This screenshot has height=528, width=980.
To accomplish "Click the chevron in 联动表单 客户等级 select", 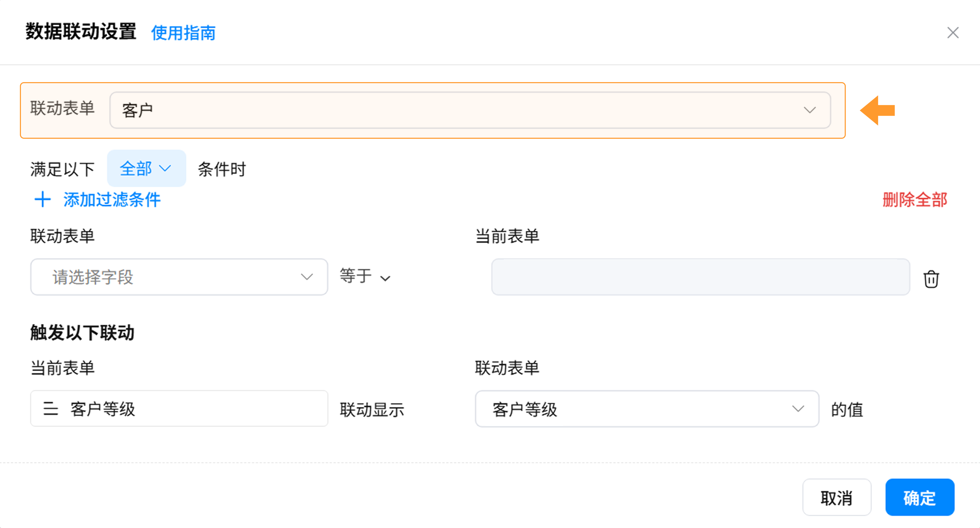I will [x=798, y=409].
